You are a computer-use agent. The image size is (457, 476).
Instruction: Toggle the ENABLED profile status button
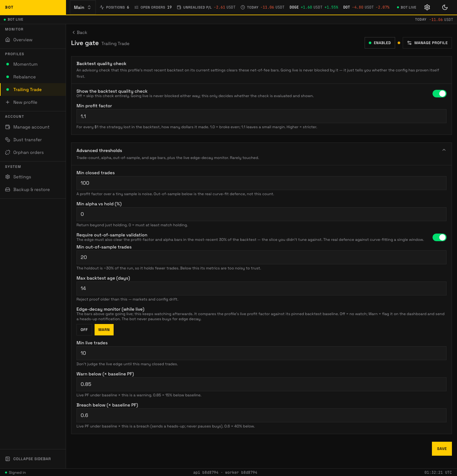[x=380, y=43]
